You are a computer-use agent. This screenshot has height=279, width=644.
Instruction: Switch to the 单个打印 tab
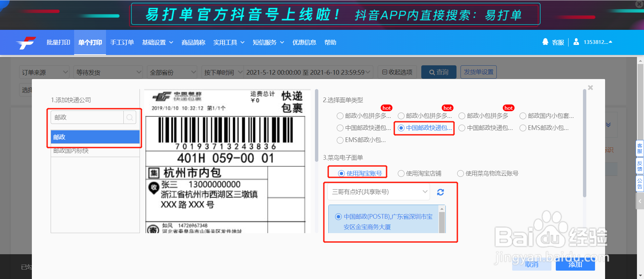pyautogui.click(x=90, y=43)
